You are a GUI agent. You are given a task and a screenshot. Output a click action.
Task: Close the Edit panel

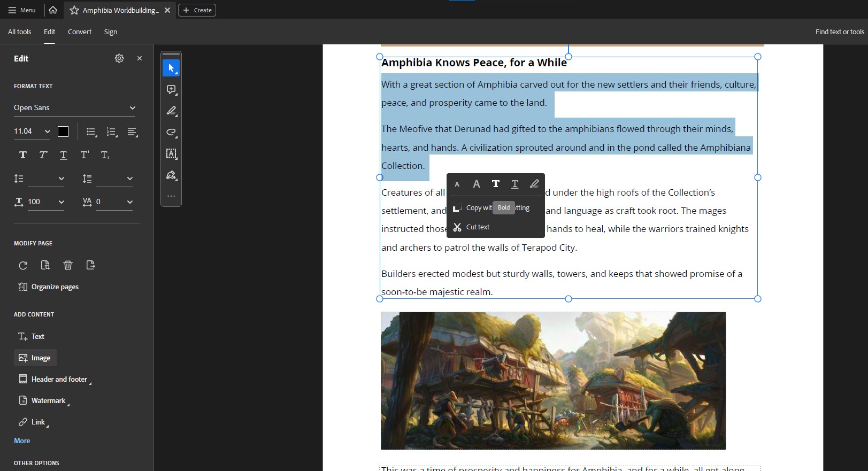point(140,58)
